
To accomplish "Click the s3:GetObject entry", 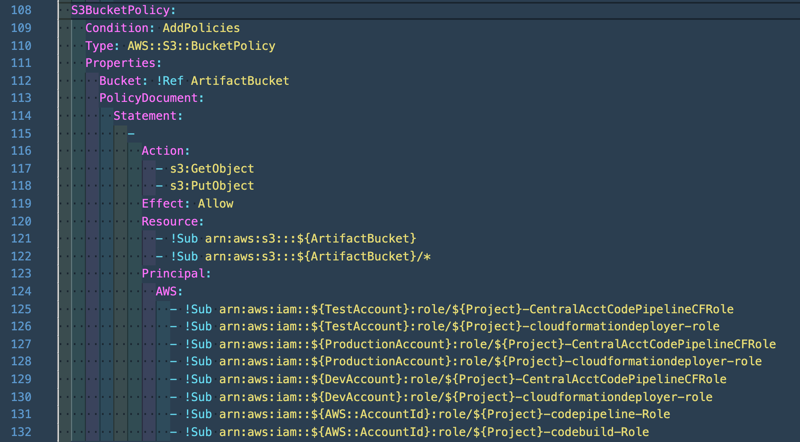I will (212, 168).
